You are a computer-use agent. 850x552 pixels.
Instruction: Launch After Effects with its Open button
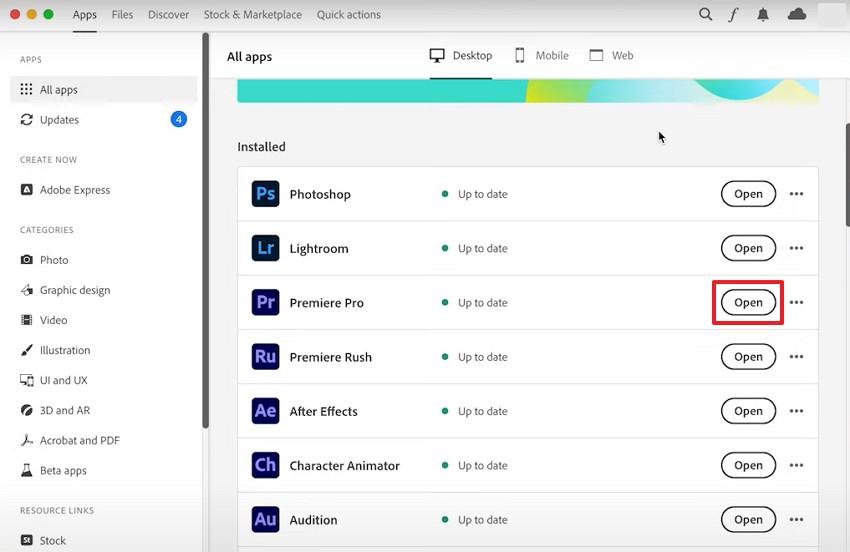(x=748, y=410)
